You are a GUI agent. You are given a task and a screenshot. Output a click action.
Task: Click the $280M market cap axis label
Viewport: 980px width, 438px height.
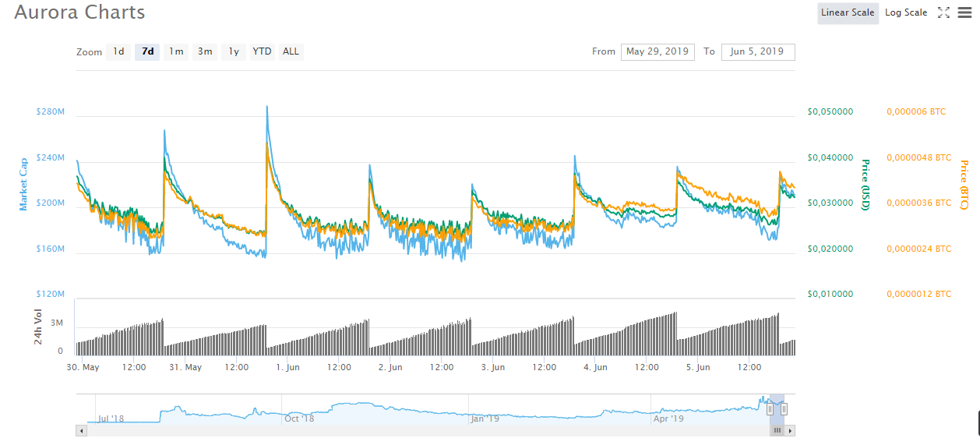(50, 112)
